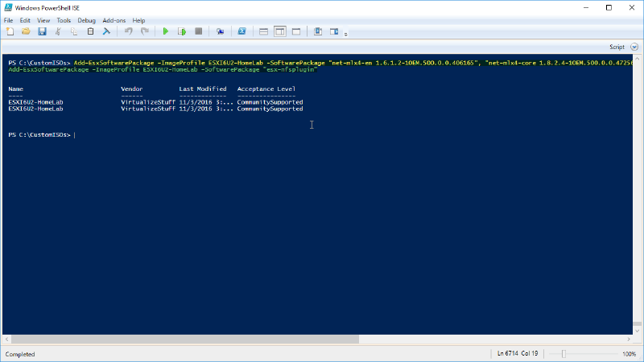
Task: Click the 'Ln 6714 Col 19' indicator
Action: 518,353
